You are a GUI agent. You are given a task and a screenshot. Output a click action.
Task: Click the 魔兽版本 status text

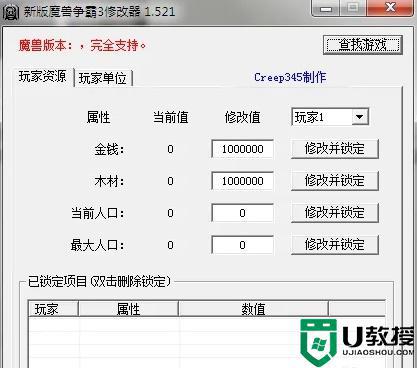coord(82,45)
